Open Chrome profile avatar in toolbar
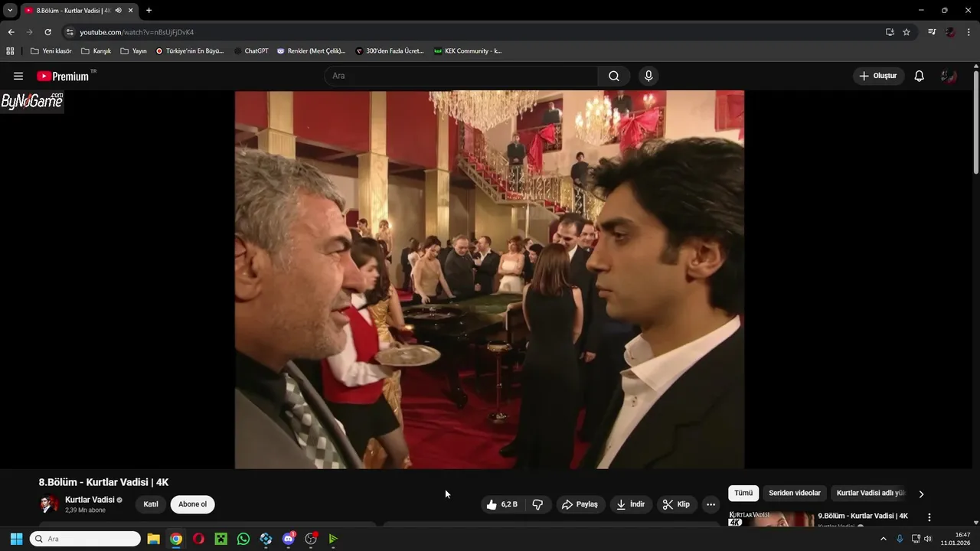Screen dimensions: 980x551 tap(950, 32)
